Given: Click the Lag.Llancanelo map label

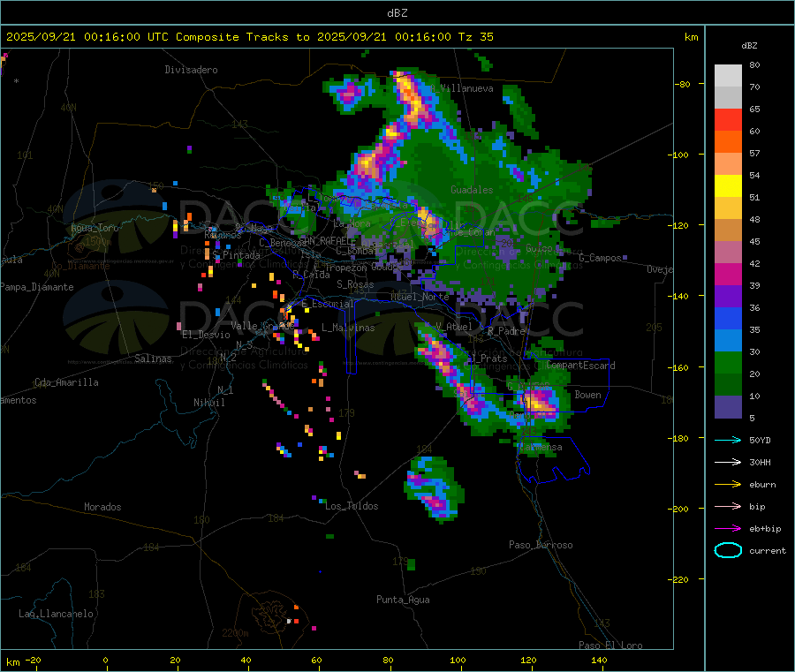Looking at the screenshot, I should (x=57, y=614).
